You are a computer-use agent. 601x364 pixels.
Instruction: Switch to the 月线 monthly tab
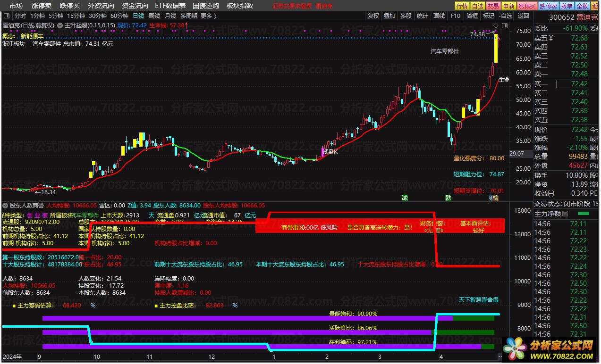[x=170, y=16]
